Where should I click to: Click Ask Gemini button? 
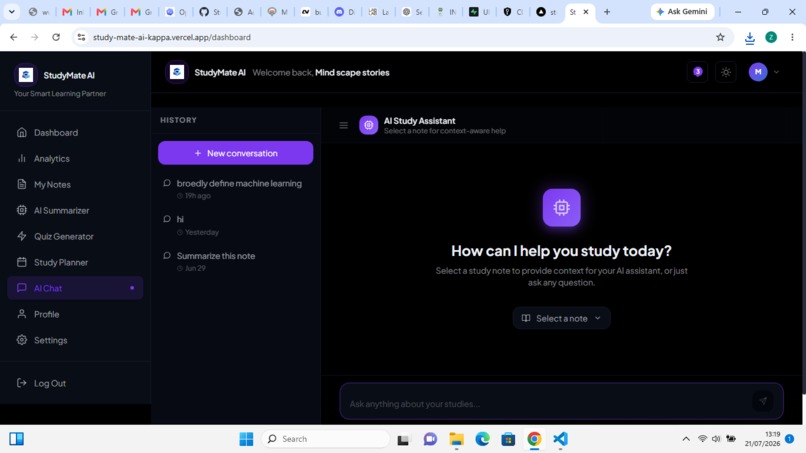click(682, 11)
